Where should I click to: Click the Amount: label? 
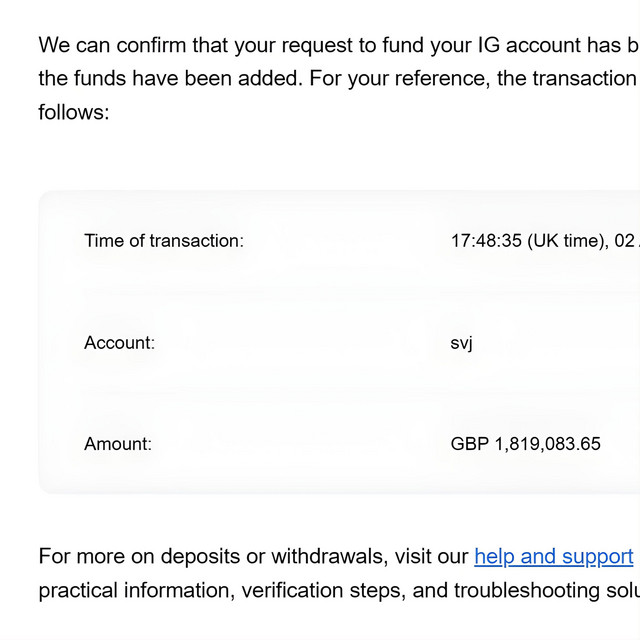(x=118, y=444)
